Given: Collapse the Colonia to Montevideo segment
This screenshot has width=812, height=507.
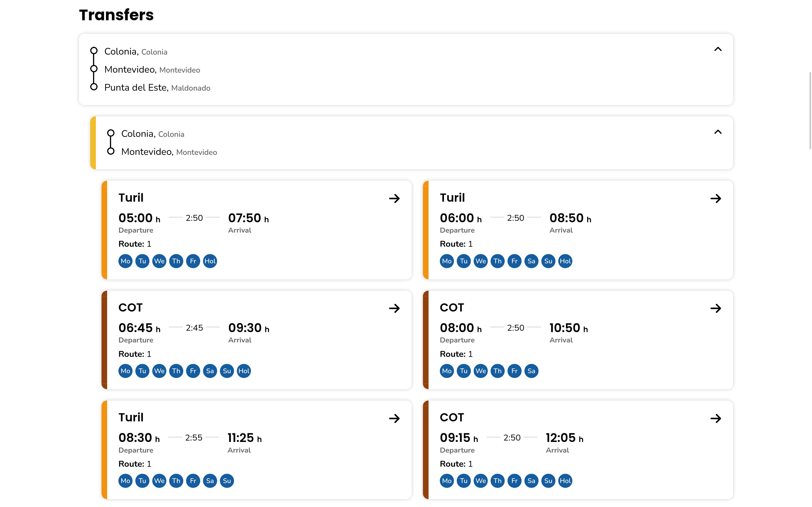Looking at the screenshot, I should pyautogui.click(x=718, y=132).
